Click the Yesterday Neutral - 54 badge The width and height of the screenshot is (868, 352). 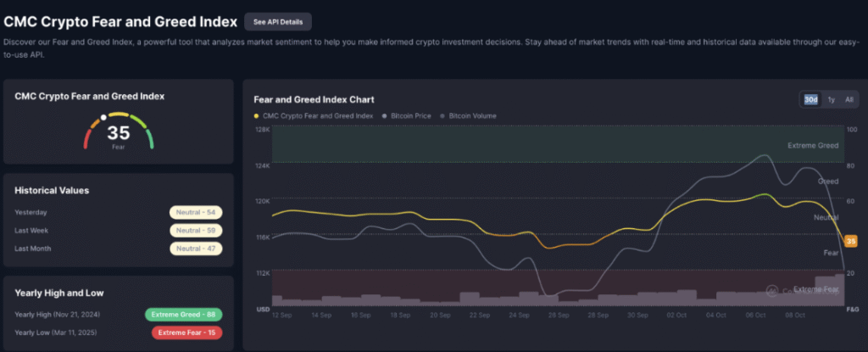pyautogui.click(x=196, y=212)
